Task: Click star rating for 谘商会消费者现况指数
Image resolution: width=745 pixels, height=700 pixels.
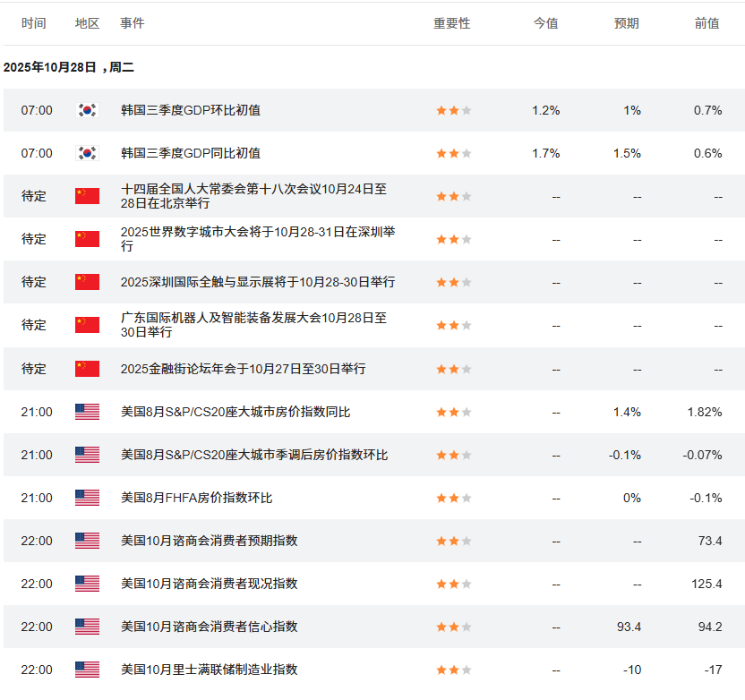Action: point(453,584)
